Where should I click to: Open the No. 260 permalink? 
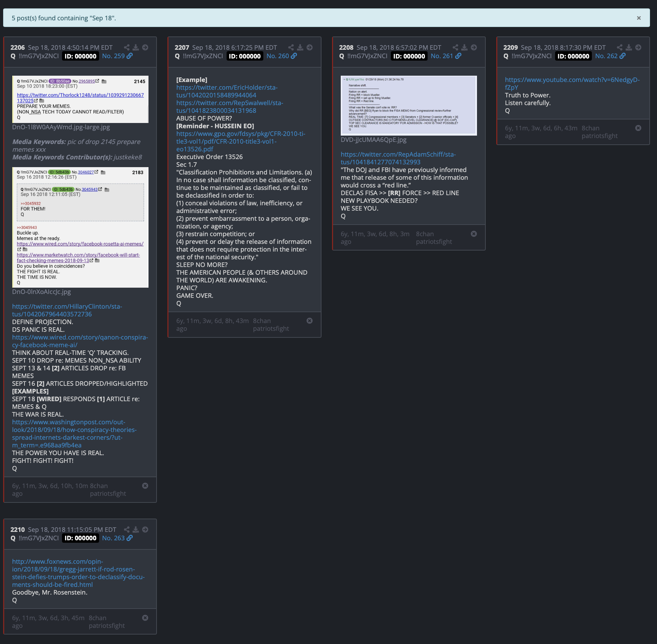click(x=282, y=56)
